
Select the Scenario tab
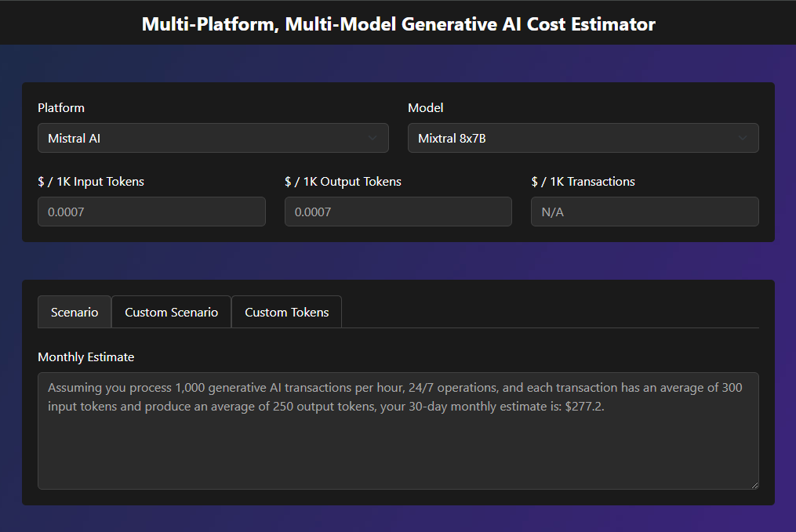coord(74,311)
